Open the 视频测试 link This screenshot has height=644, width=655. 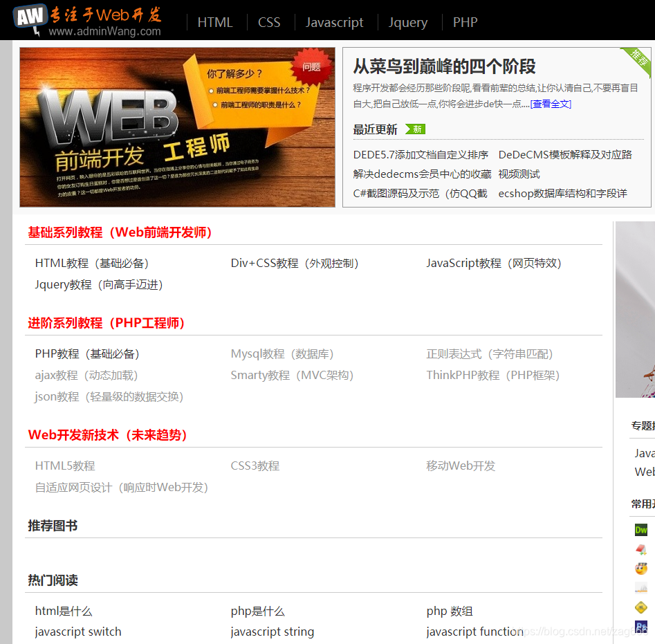pos(519,174)
